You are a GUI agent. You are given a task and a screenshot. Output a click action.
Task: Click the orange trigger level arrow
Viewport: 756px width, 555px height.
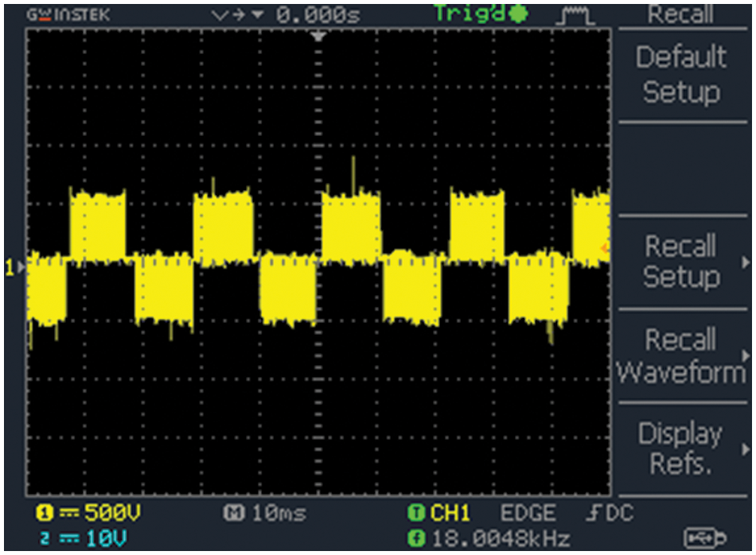[x=605, y=250]
